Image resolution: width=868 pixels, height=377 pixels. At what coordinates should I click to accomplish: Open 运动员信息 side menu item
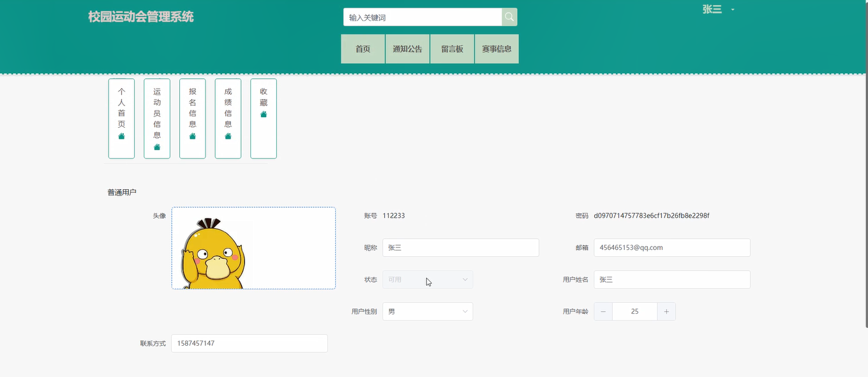pos(157,119)
